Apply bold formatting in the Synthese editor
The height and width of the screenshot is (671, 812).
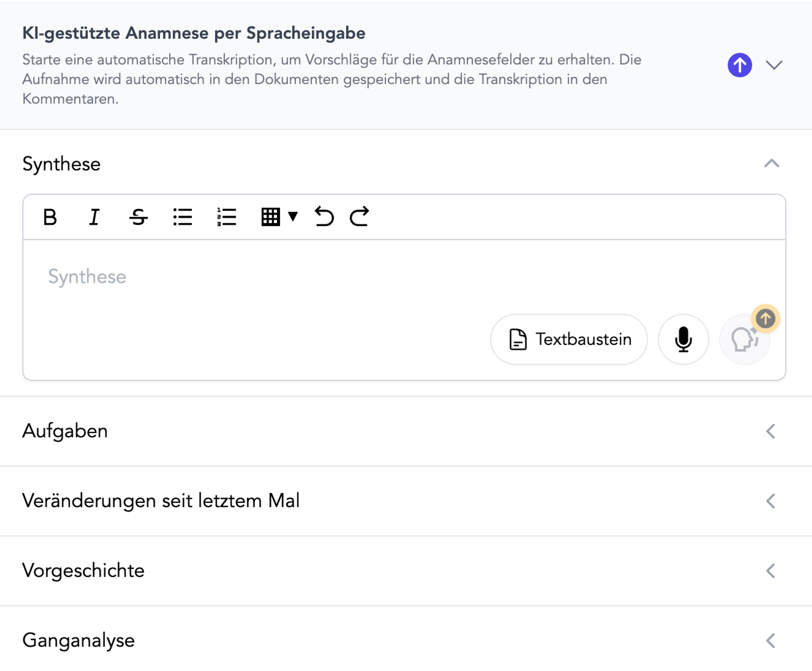[x=50, y=217]
